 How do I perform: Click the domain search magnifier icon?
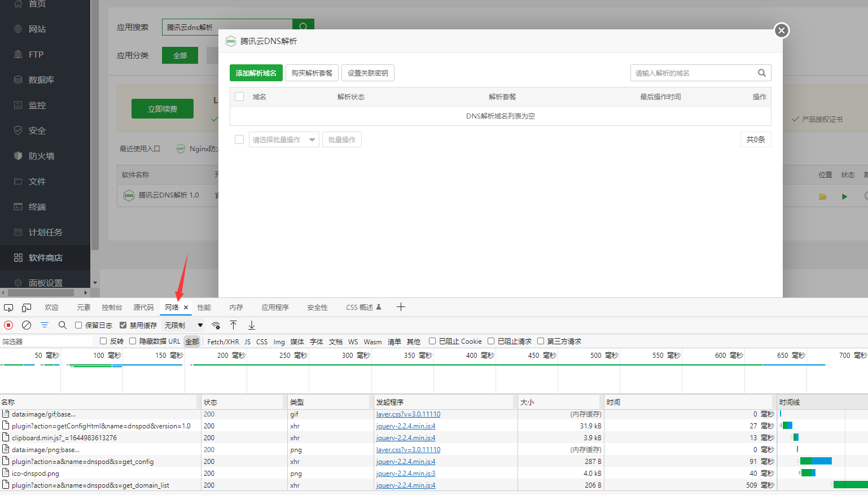pos(762,73)
